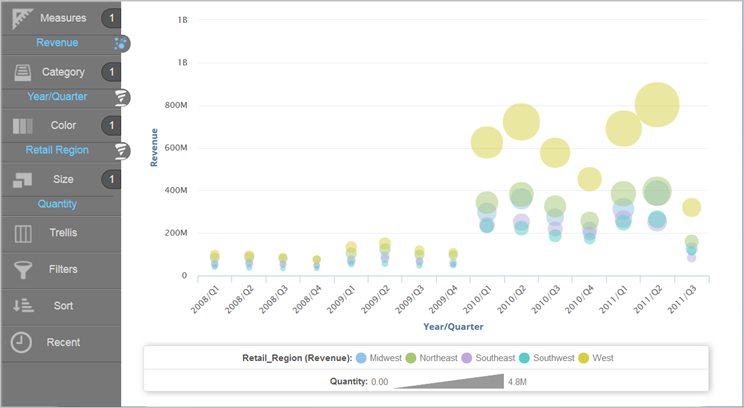
Task: Click the bubble chart icon beside Revenue
Action: tap(121, 43)
